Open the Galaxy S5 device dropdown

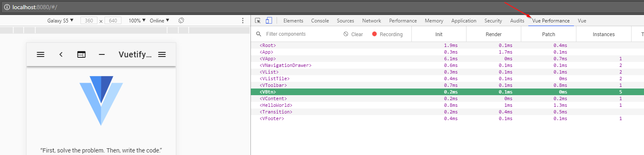pyautogui.click(x=60, y=20)
